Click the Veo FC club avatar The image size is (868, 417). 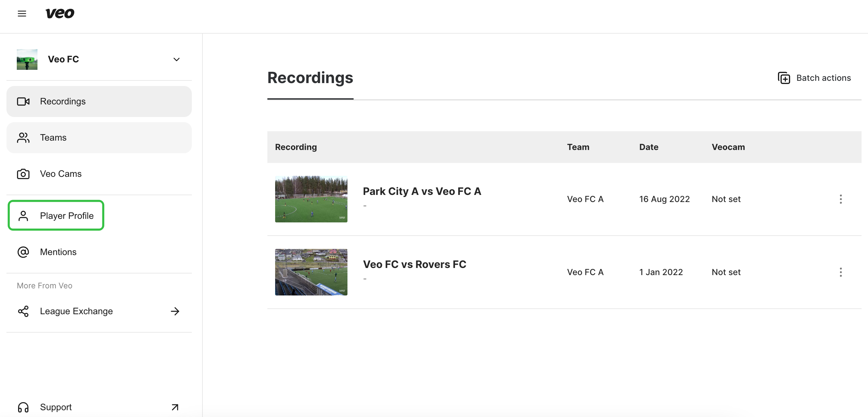[27, 59]
